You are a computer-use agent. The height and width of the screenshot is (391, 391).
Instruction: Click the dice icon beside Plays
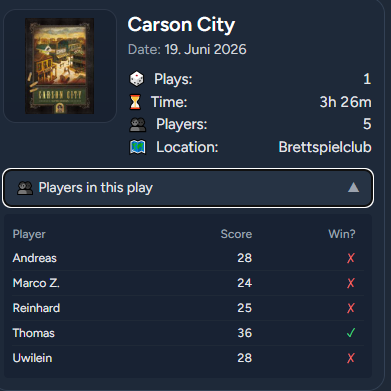[x=136, y=79]
